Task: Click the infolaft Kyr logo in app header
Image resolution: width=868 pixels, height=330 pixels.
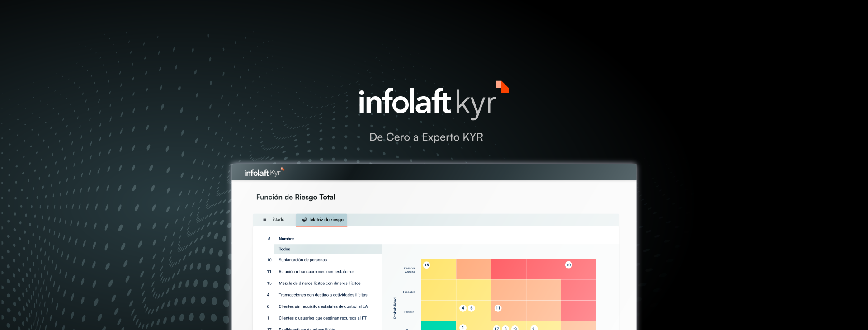Action: (x=264, y=172)
